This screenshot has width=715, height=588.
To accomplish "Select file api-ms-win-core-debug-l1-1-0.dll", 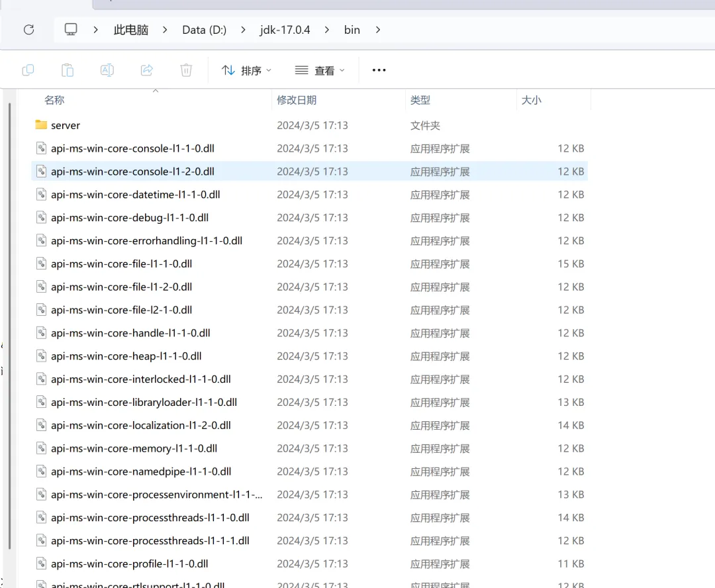I will coord(130,218).
